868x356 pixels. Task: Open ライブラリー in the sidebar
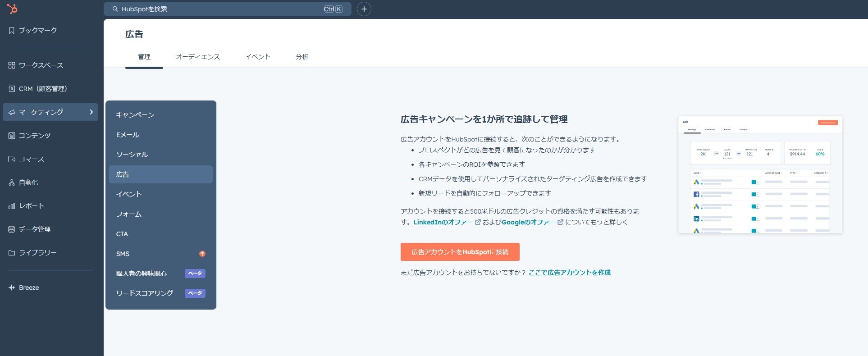click(x=50, y=253)
